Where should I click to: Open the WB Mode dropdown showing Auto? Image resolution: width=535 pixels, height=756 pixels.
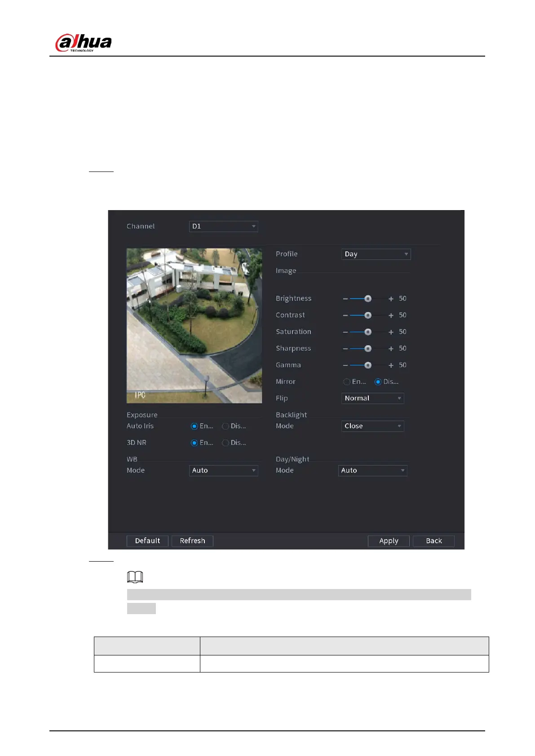223,470
